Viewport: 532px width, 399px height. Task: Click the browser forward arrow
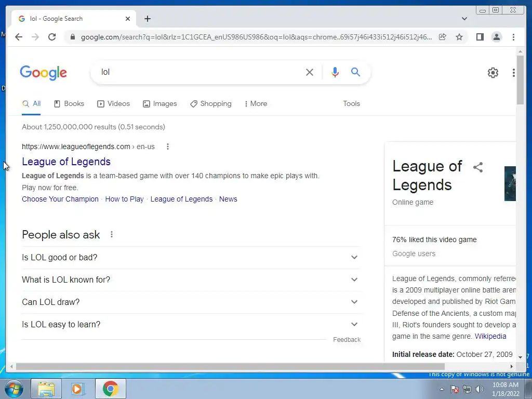pos(35,37)
